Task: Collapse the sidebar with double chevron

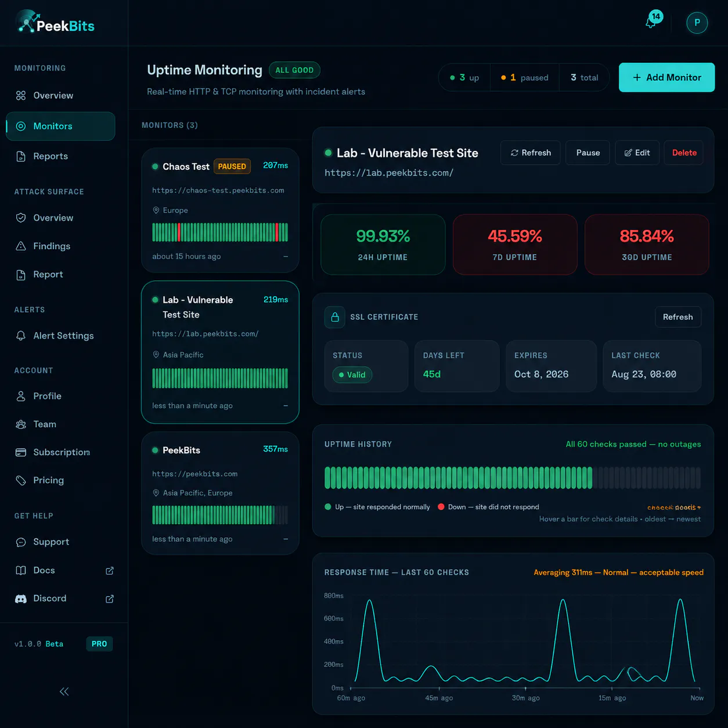Action: click(x=64, y=691)
